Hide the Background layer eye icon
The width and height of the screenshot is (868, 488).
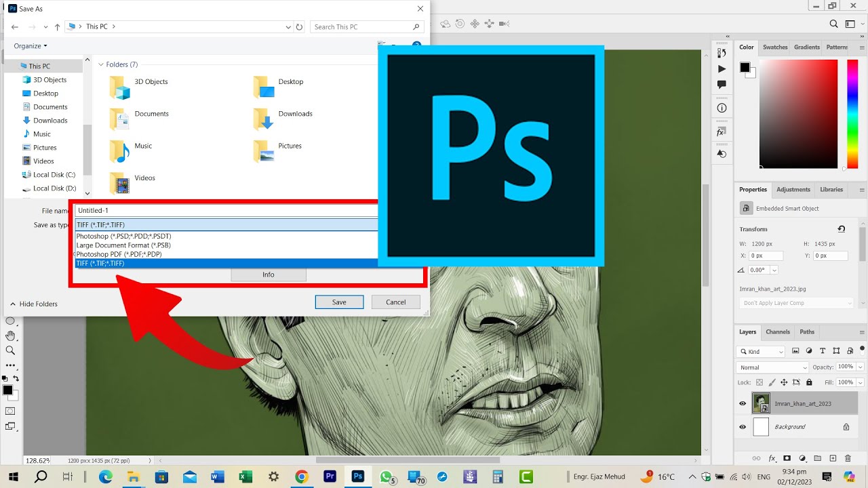(x=743, y=427)
